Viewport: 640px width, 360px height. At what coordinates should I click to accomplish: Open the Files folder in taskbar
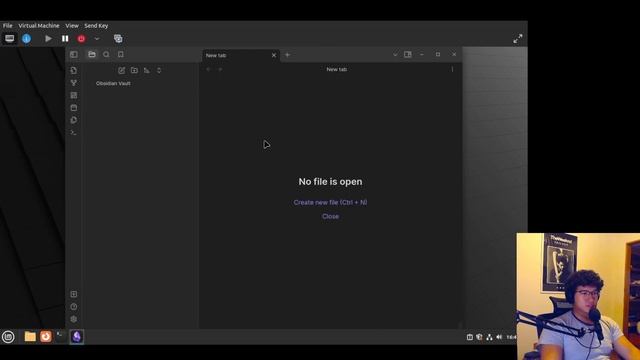[x=30, y=337]
